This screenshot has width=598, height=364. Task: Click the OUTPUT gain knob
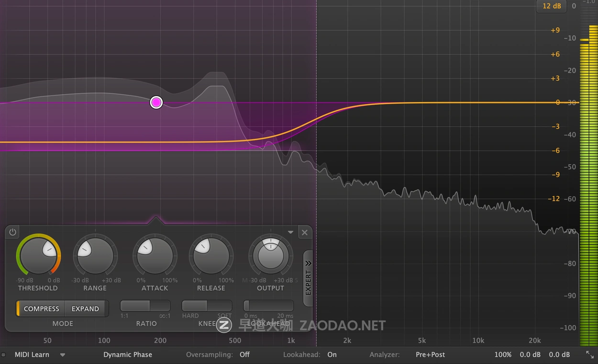[271, 256]
